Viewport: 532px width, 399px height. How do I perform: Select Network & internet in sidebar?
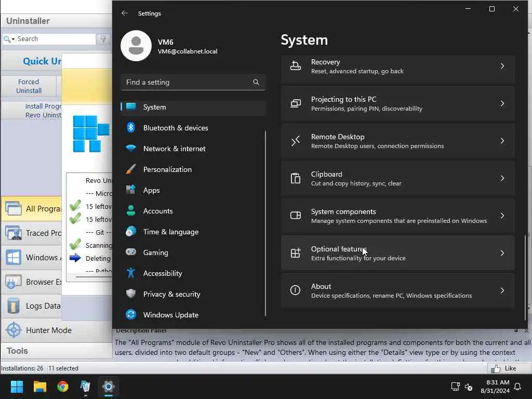point(193,149)
